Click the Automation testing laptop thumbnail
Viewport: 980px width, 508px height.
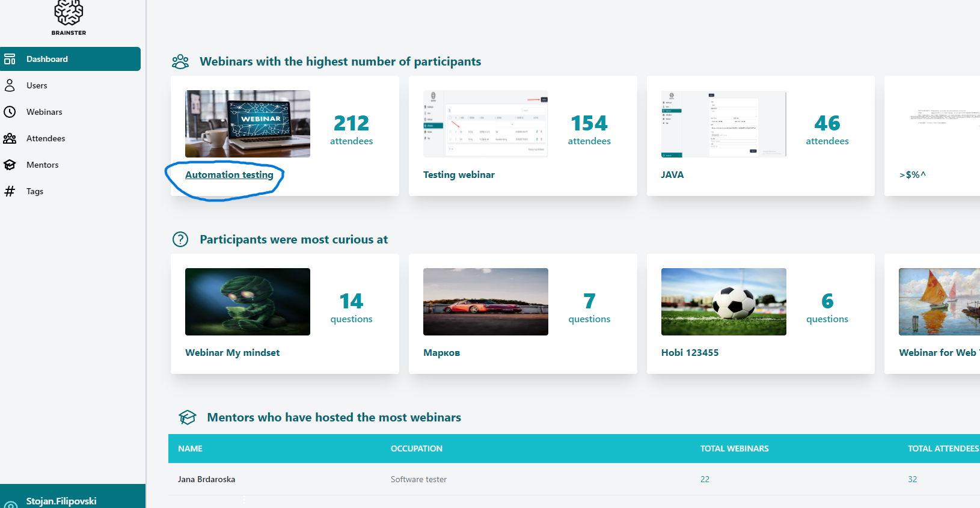coord(248,124)
